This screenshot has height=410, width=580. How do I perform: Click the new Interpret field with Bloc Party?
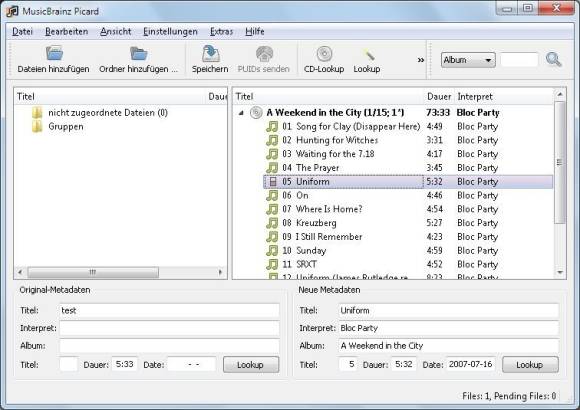(448, 328)
